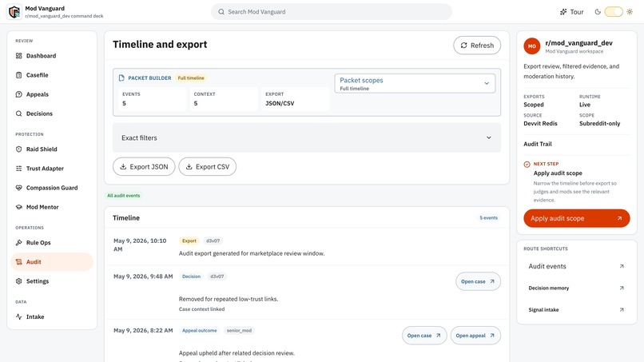Click the Dashboard grid icon

click(19, 56)
